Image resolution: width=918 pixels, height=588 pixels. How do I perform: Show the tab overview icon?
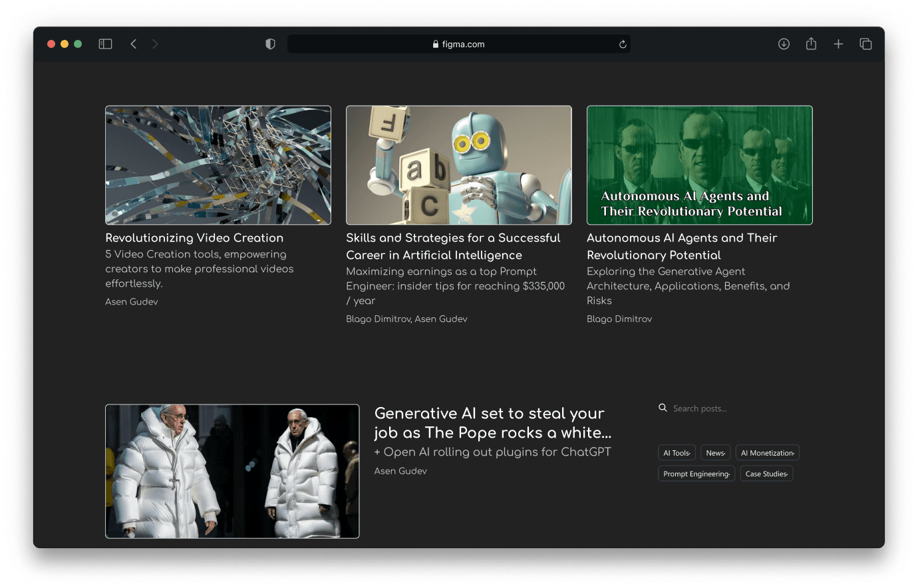(x=865, y=44)
